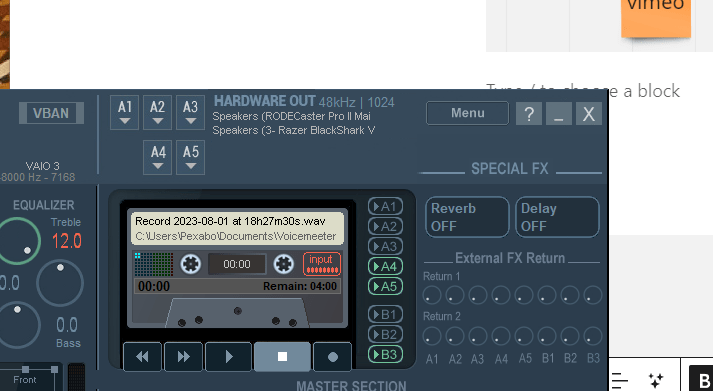Screen dimensions: 713x391
Task: Open A2 hardware output device dropdown
Action: pos(157,112)
